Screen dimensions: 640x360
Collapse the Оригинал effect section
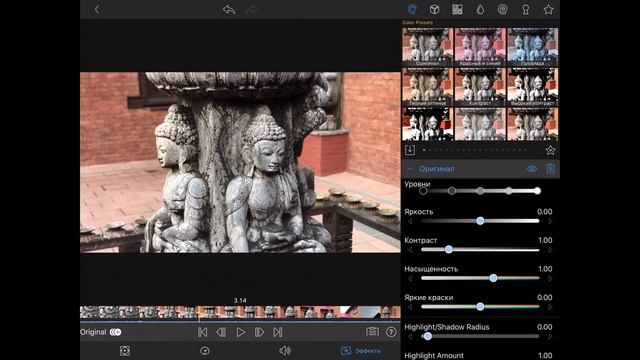[409, 169]
